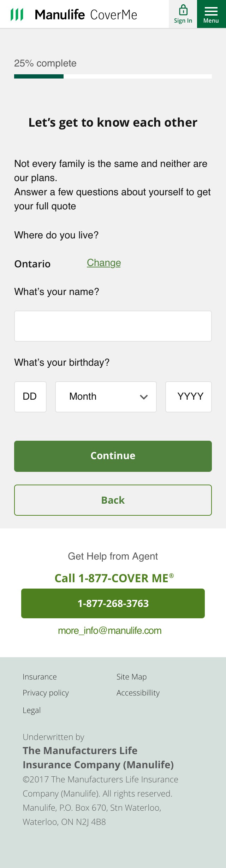The width and height of the screenshot is (226, 868).
Task: Open the Site Map footer link
Action: (x=131, y=677)
